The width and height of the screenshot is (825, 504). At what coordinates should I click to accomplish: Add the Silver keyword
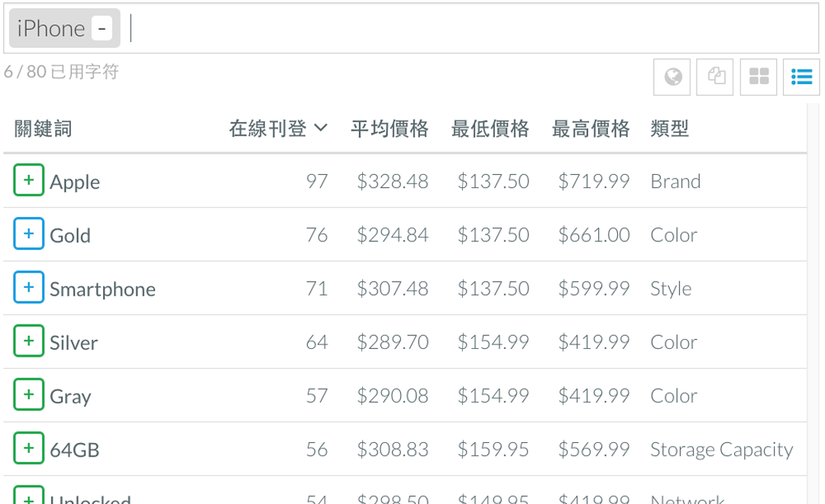pyautogui.click(x=28, y=341)
